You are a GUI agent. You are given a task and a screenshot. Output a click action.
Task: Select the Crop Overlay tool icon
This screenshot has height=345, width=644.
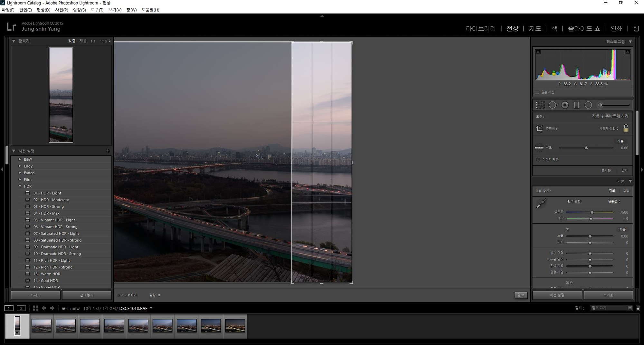pyautogui.click(x=540, y=105)
